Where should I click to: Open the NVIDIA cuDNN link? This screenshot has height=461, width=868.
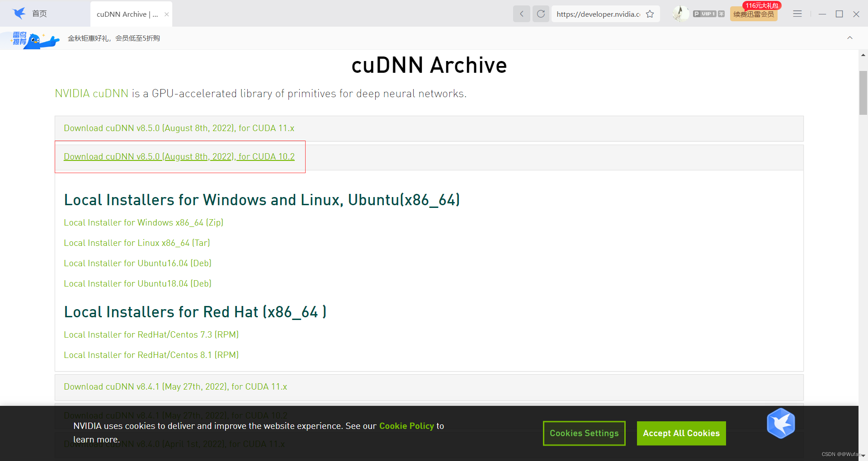[92, 94]
